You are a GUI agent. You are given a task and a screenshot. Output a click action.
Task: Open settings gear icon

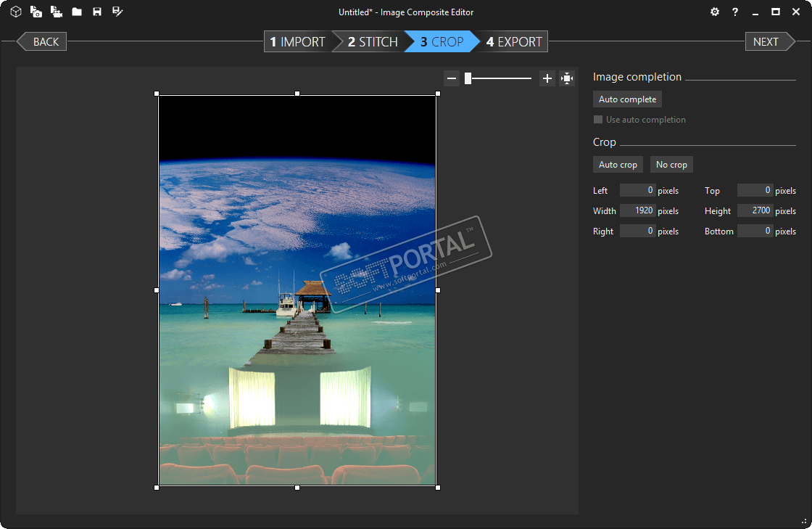(715, 12)
